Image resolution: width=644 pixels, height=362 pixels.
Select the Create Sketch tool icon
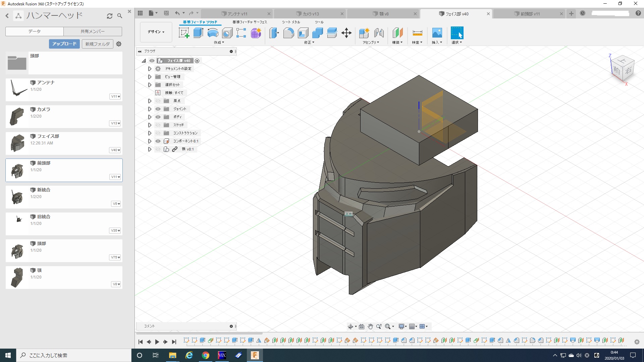pos(184,33)
